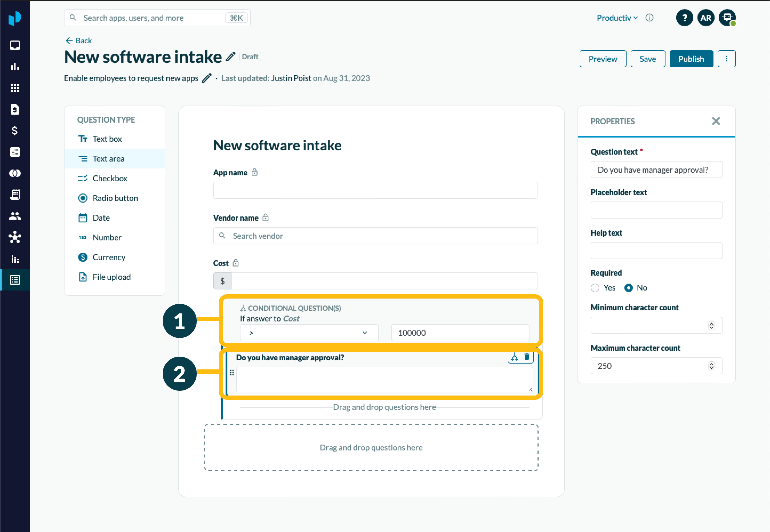Open the conditional operator dropdown showing >
Screen dimensions: 770x532
309,333
